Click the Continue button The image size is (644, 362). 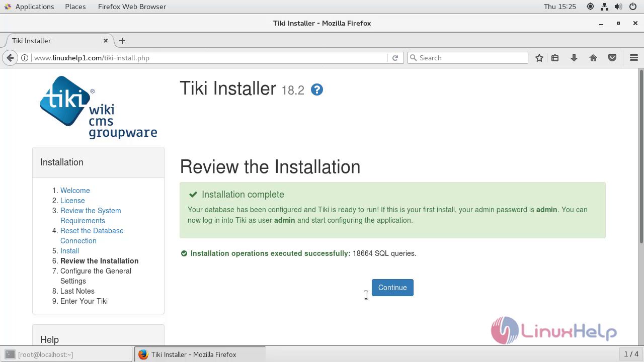[392, 288]
